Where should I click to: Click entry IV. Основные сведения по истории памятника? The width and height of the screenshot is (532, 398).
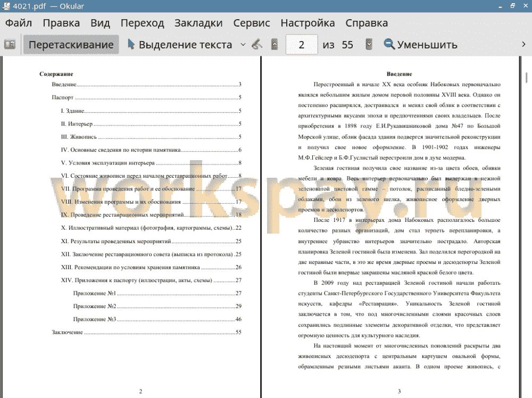coord(151,150)
